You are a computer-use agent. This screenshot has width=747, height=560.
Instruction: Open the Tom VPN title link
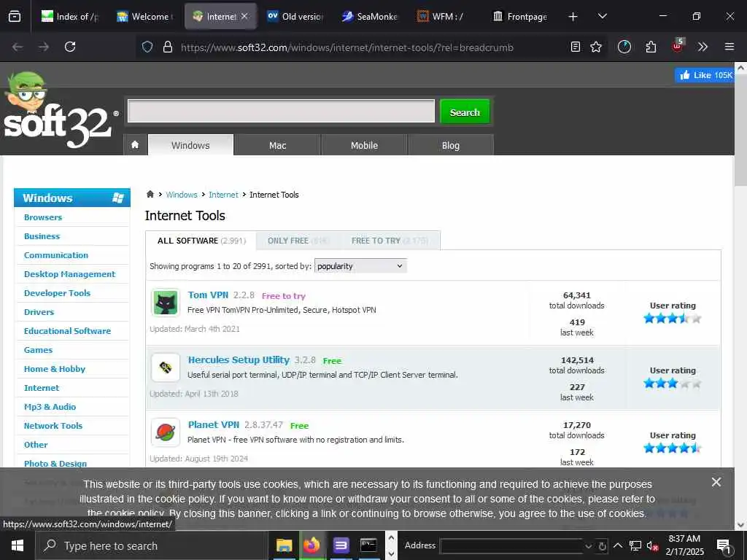point(208,295)
